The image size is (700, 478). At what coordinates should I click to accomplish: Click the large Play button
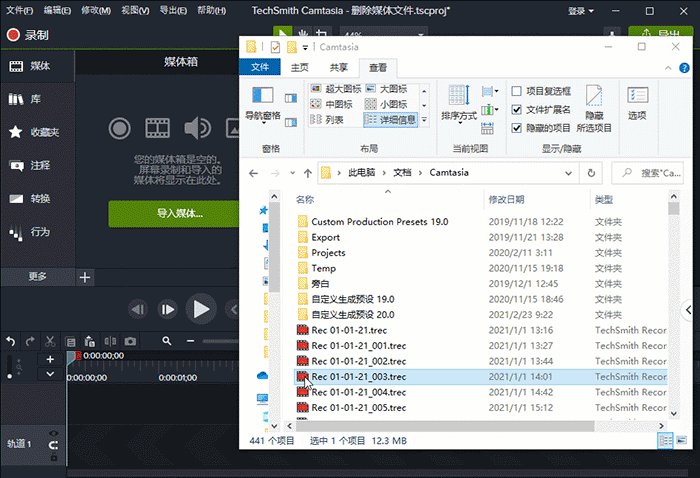[201, 309]
